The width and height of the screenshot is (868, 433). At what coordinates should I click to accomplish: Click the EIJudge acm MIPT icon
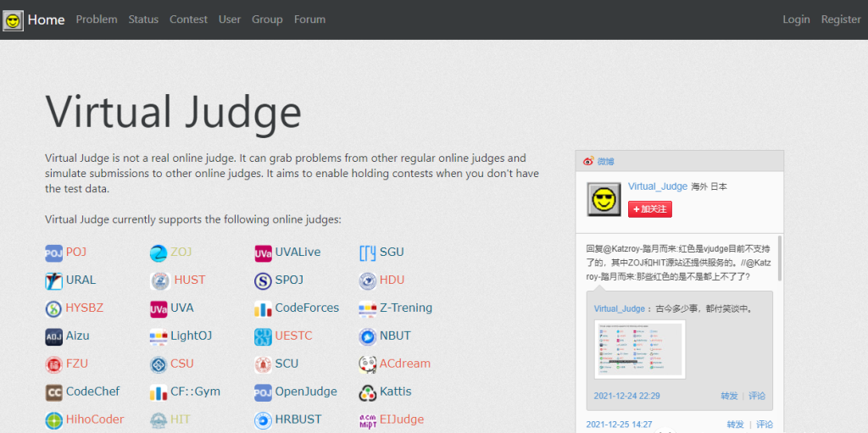click(x=368, y=420)
